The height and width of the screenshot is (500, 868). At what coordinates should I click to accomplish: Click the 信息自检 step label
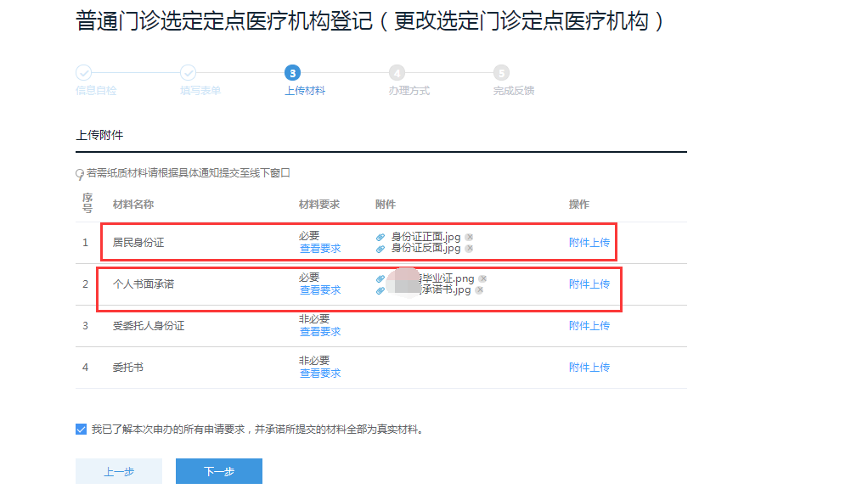coord(96,91)
